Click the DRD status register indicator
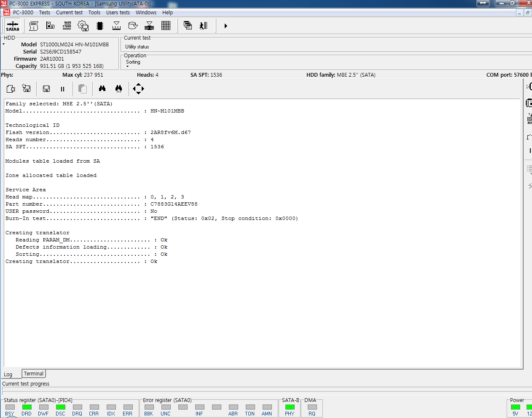 pos(27,407)
